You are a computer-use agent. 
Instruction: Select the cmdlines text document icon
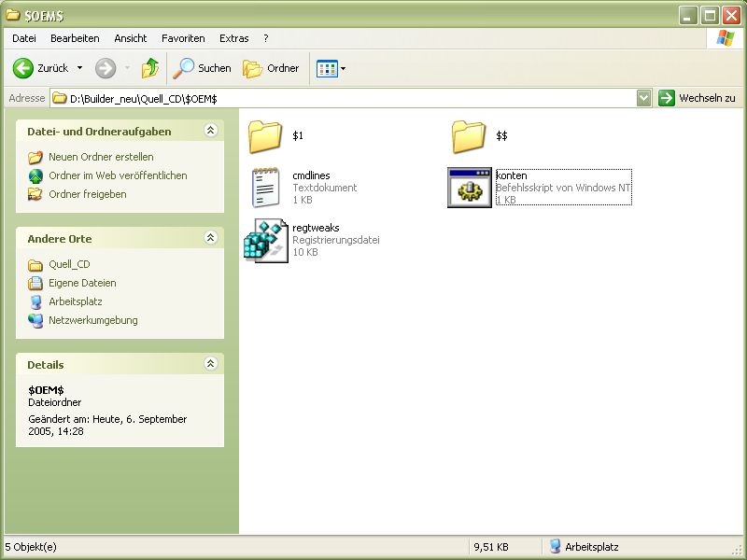265,187
